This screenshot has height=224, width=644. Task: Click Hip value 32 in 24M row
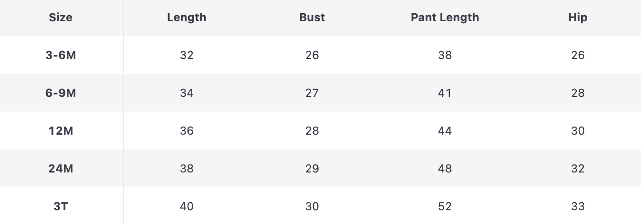point(578,169)
